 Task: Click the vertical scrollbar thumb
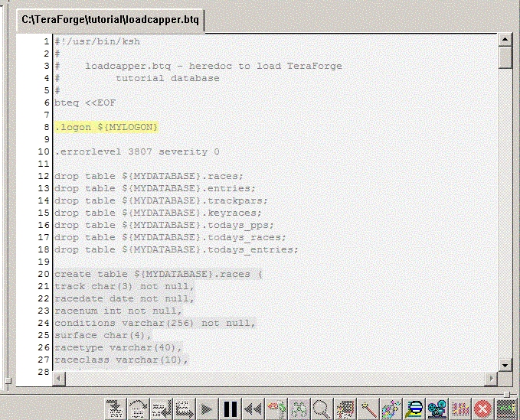[505, 57]
